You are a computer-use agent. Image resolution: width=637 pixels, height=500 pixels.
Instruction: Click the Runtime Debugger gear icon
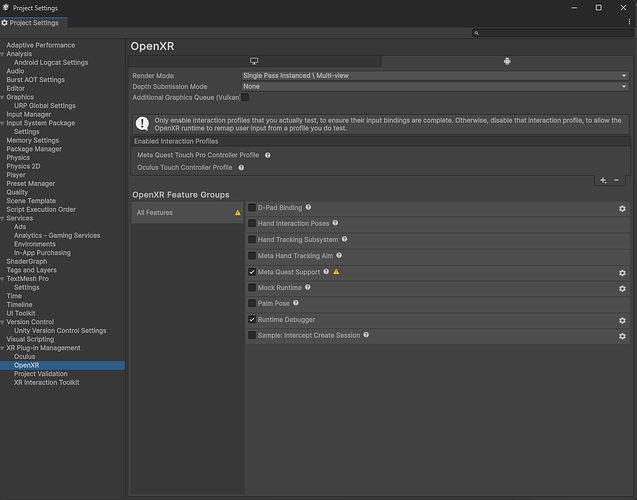622,320
